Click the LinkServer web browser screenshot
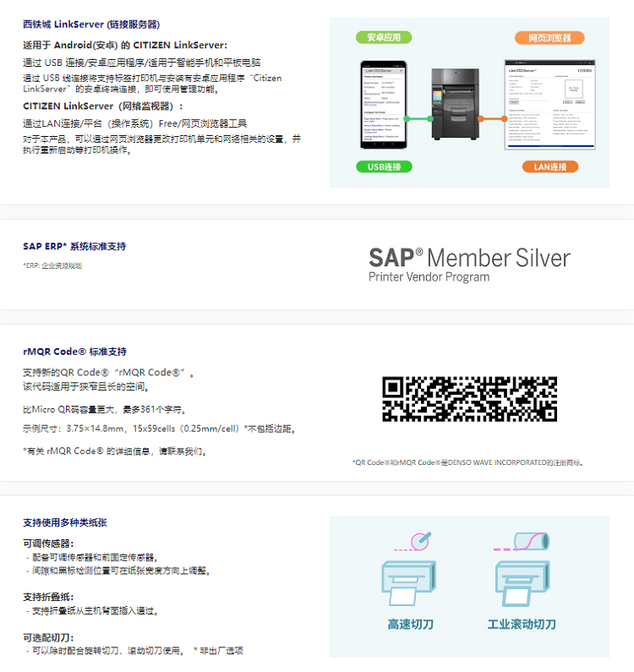Screen dimensions: 634x672 pyautogui.click(x=550, y=105)
